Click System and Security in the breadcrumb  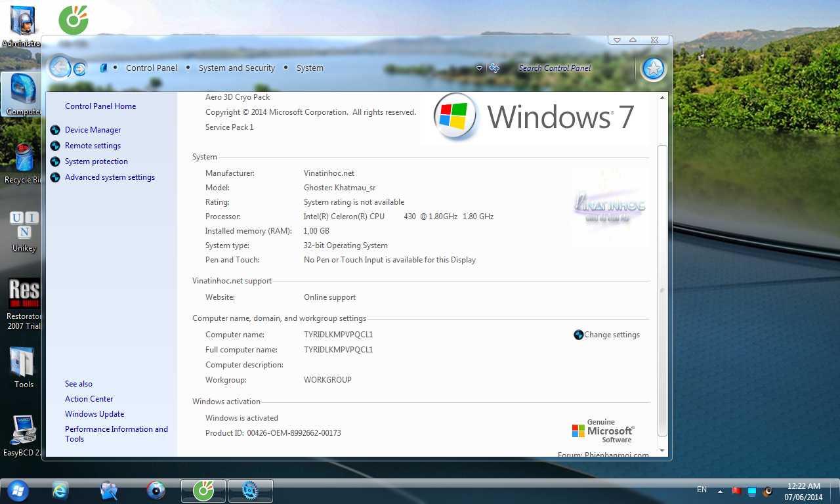tap(237, 68)
